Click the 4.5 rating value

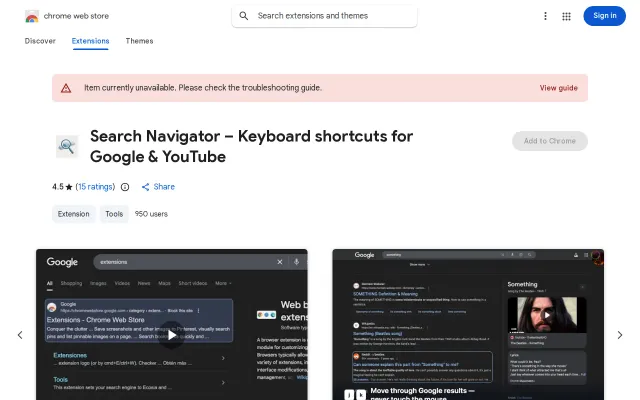point(58,187)
